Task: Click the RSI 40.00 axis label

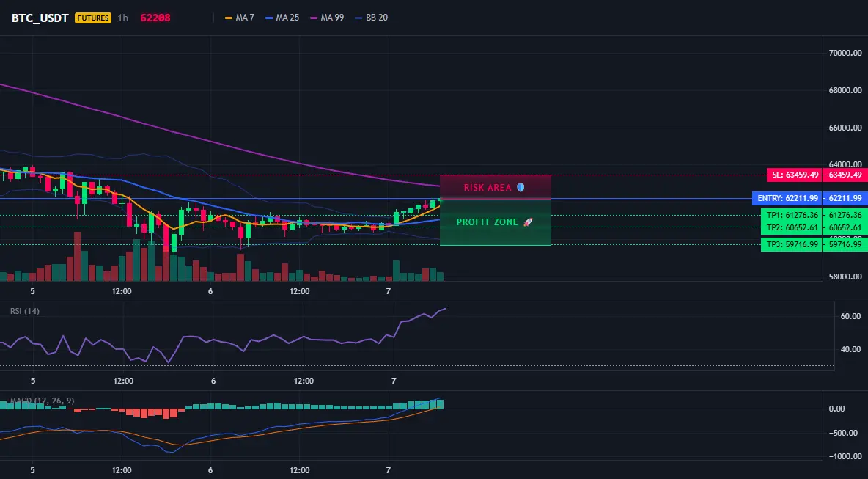Action: tap(851, 349)
